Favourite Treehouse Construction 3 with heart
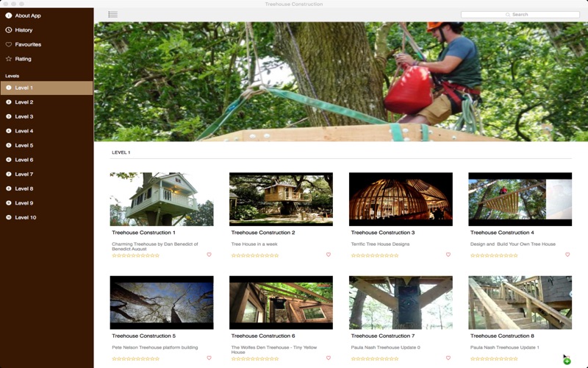 448,255
